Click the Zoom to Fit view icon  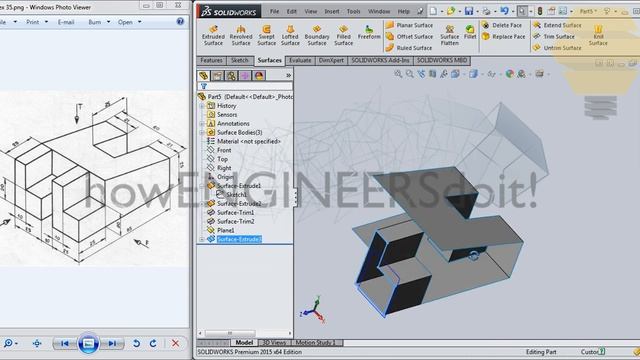[x=398, y=74]
